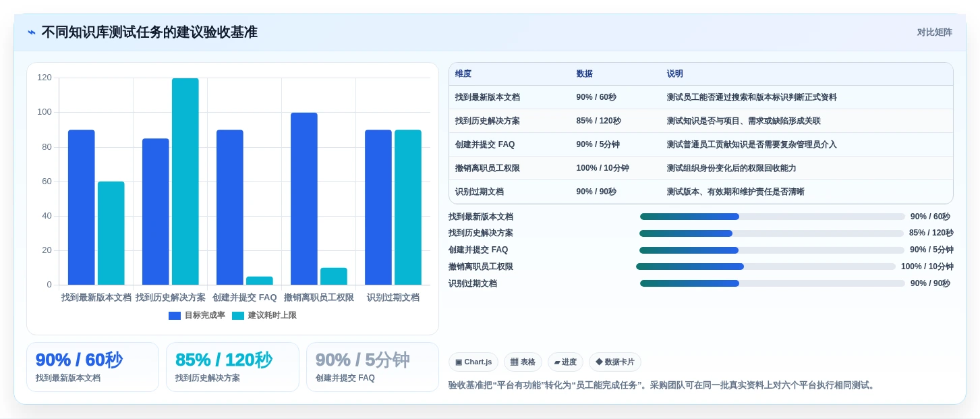Image resolution: width=980 pixels, height=419 pixels.
Task: Click the lightning icon beside the title
Action: [32, 32]
